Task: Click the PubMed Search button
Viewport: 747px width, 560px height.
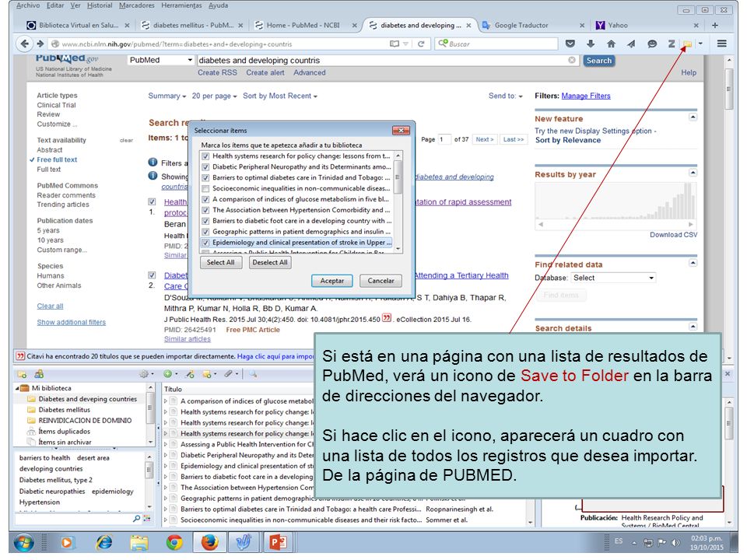Action: [x=599, y=61]
